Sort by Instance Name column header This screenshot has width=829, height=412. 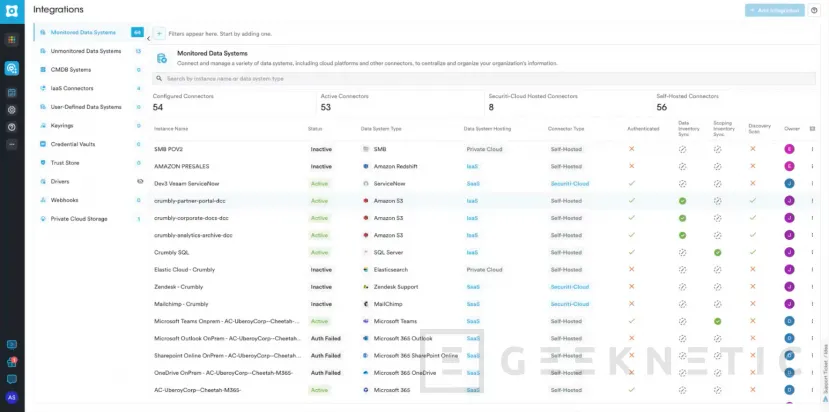click(x=171, y=129)
